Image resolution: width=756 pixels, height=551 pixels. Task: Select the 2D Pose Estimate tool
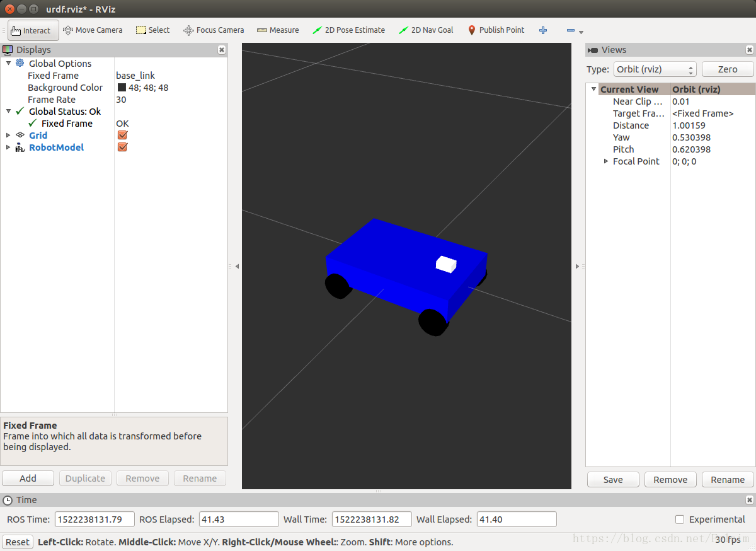coord(348,30)
